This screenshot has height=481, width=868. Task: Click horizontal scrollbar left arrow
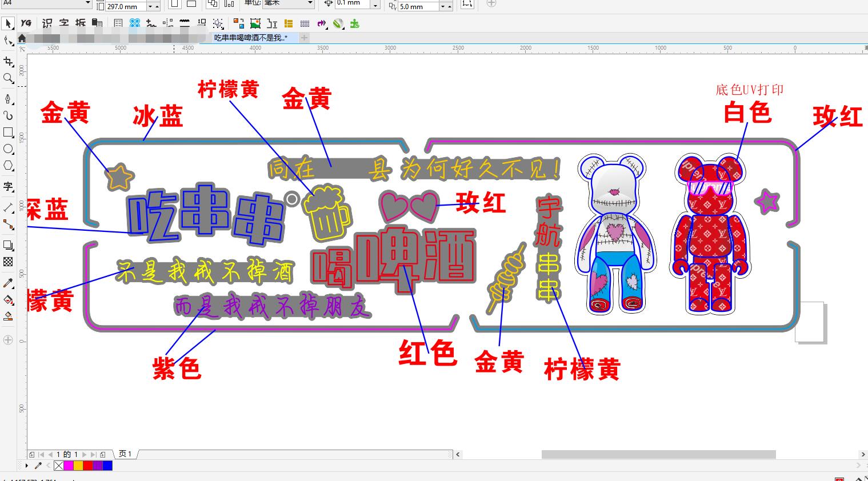(x=458, y=455)
